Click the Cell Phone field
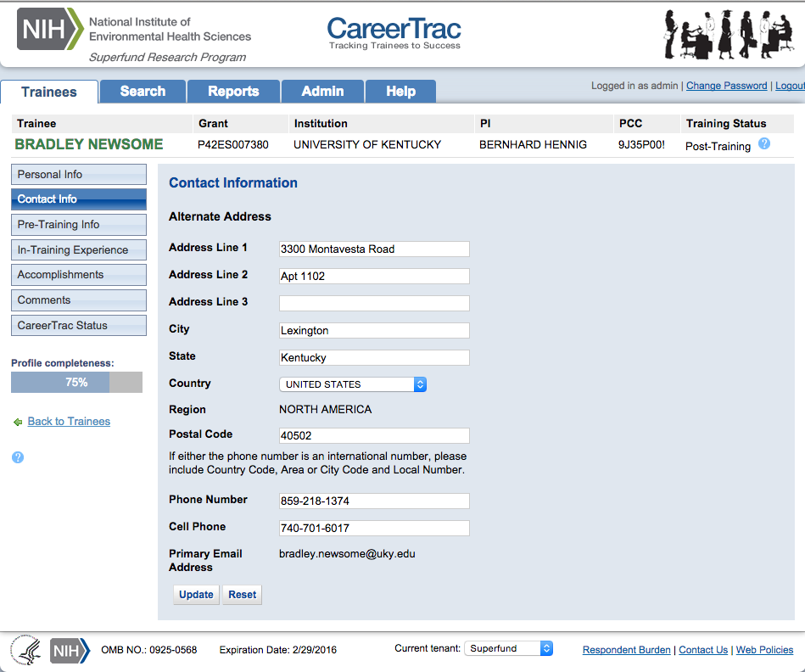Viewport: 805px width, 672px height. pyautogui.click(x=374, y=529)
